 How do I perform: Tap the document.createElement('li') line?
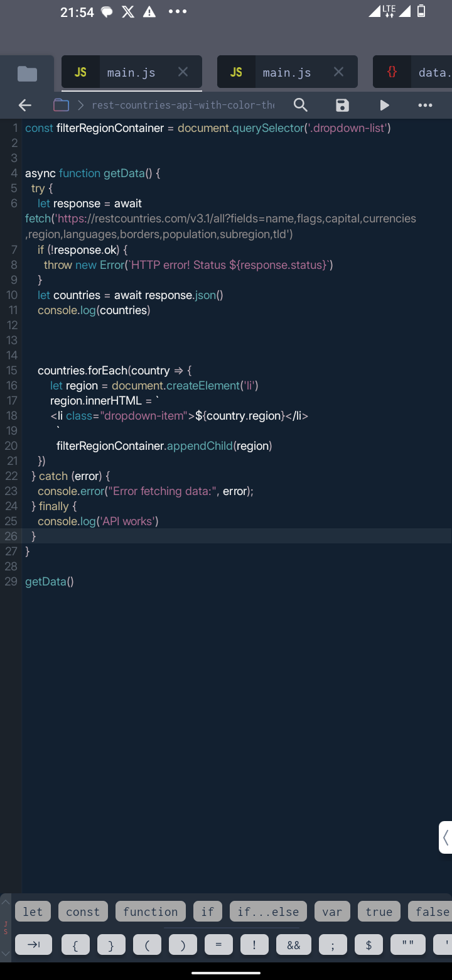tap(154, 386)
